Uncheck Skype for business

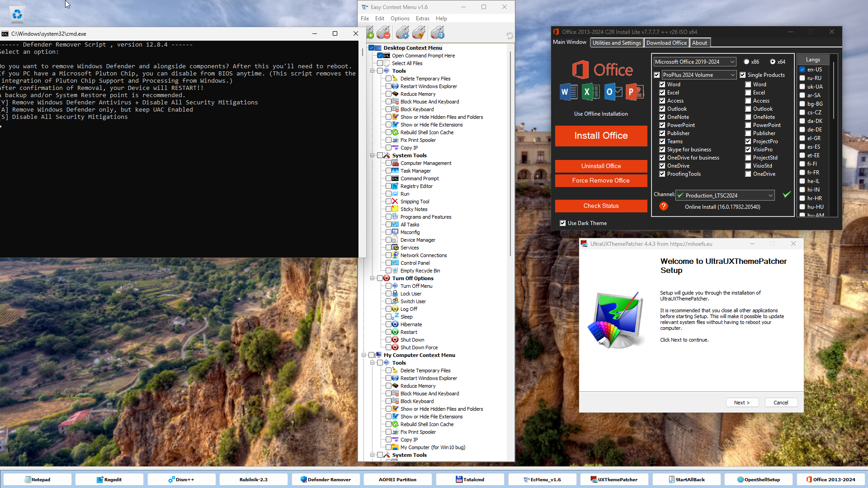(x=662, y=150)
